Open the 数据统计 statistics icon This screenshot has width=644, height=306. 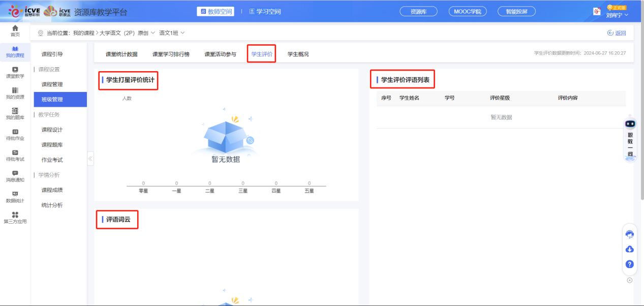pyautogui.click(x=14, y=198)
